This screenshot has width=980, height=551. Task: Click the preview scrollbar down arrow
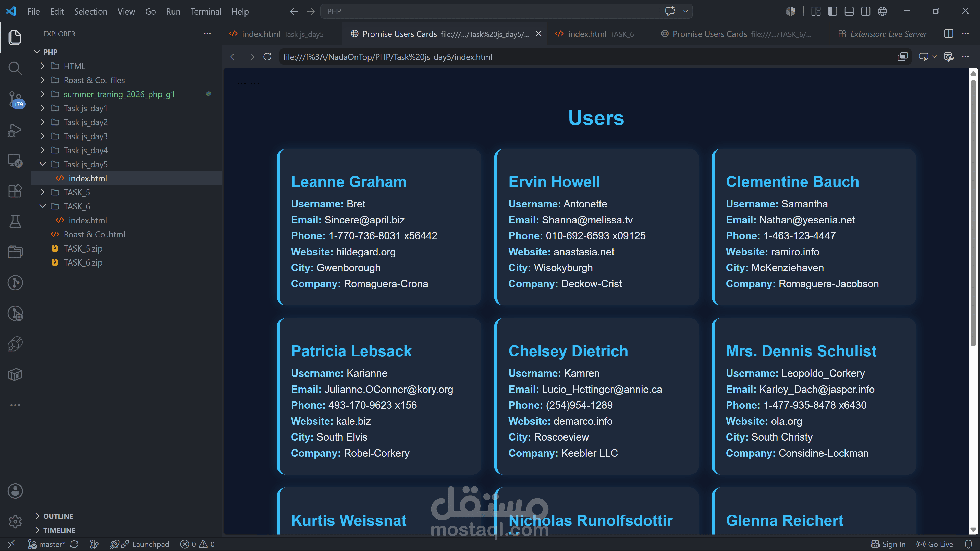[x=973, y=530]
